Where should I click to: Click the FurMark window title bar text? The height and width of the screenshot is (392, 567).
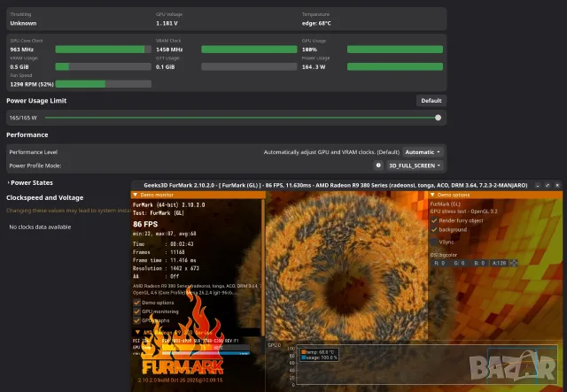335,185
